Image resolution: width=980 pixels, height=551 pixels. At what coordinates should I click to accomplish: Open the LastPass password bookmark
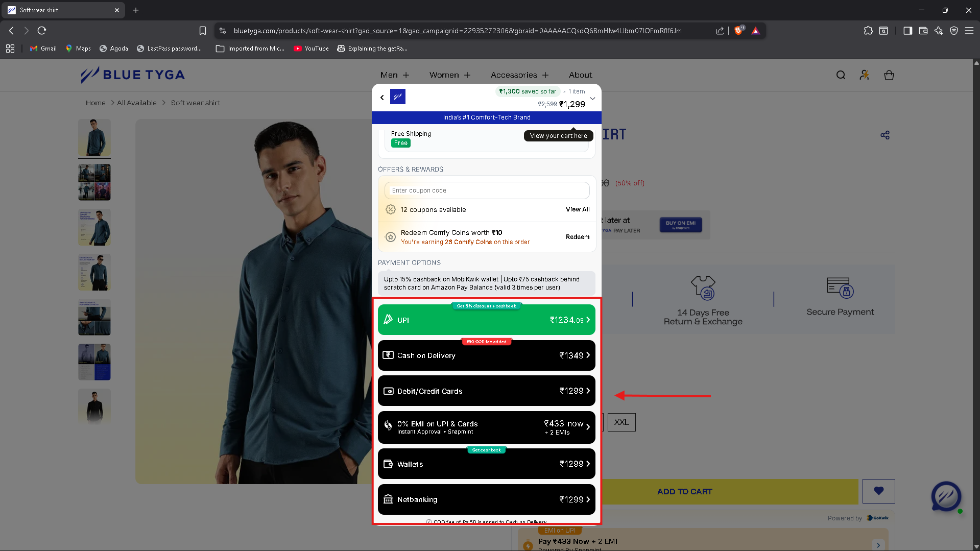[x=170, y=49]
